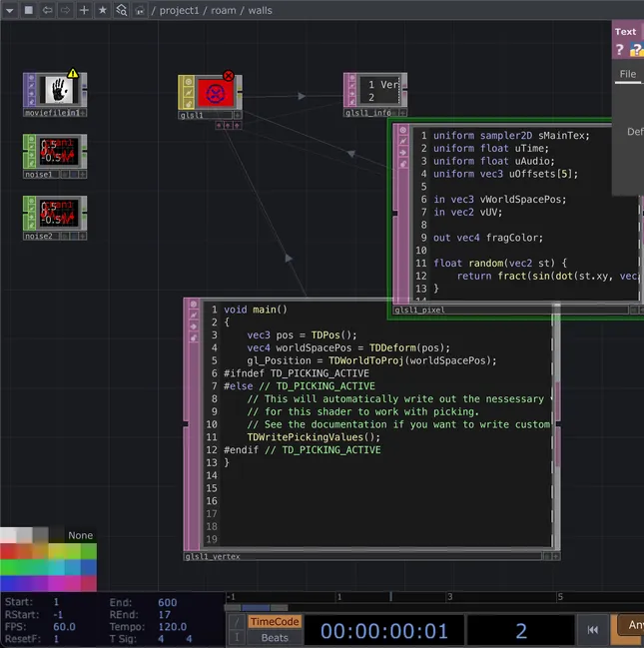The image size is (644, 648).
Task: Expand the plus button on noise2
Action: click(x=83, y=236)
